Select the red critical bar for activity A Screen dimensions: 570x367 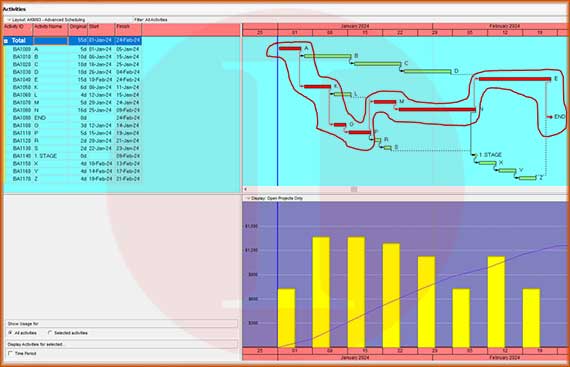click(x=290, y=48)
